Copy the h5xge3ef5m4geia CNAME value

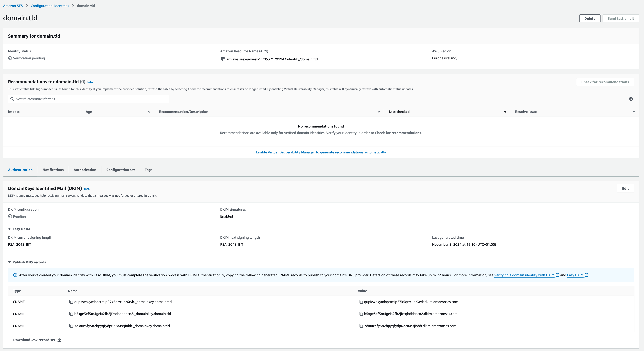361,314
